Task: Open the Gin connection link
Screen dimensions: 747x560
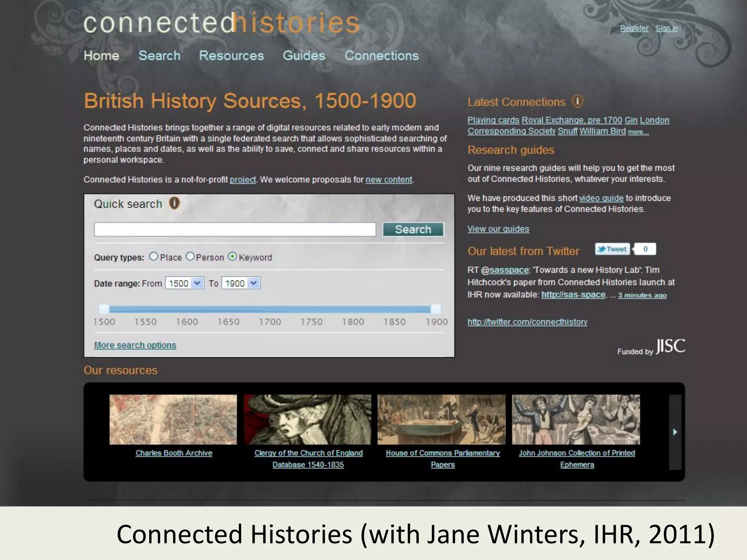Action: tap(631, 120)
